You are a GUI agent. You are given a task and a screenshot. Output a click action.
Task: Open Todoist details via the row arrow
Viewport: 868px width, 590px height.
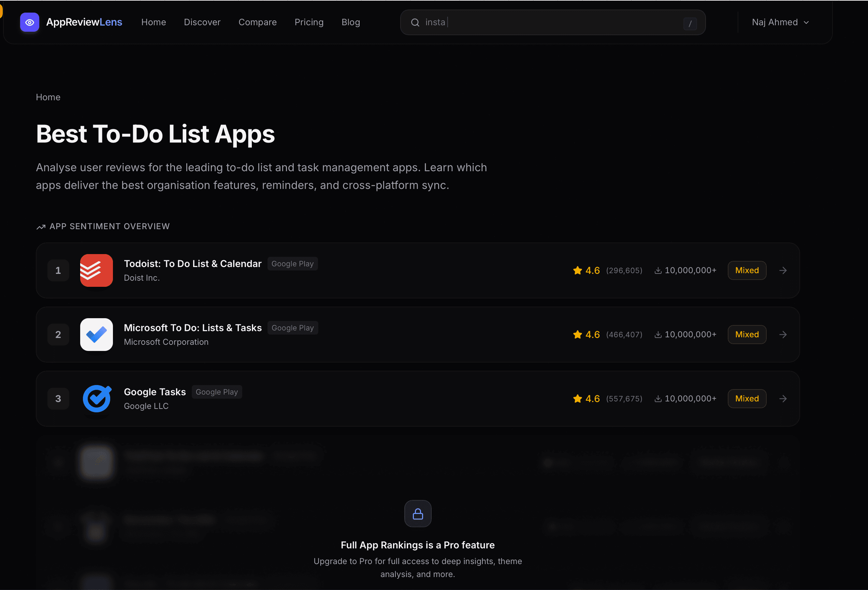click(x=783, y=270)
